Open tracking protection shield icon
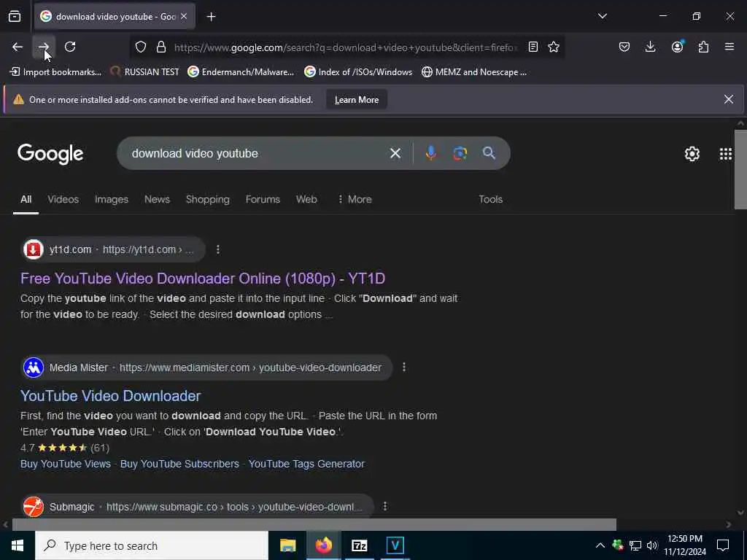 point(141,47)
